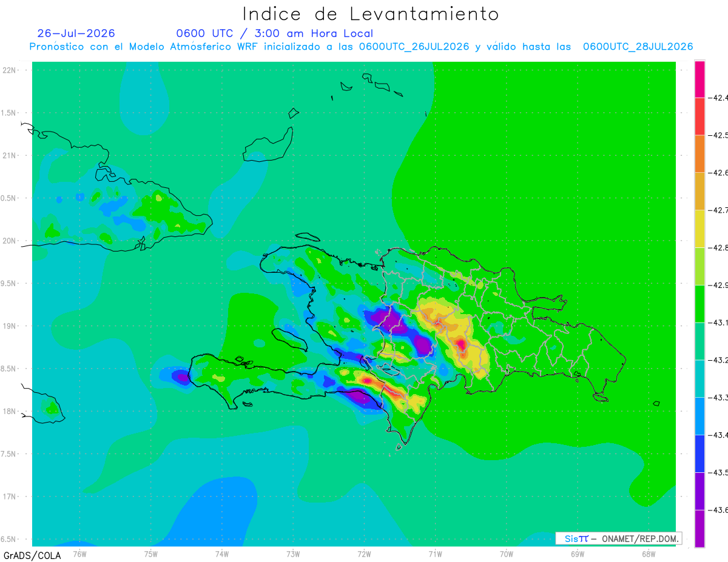The width and height of the screenshot is (728, 562).
Task: Click the "20N" latitude label
Action: (x=10, y=241)
